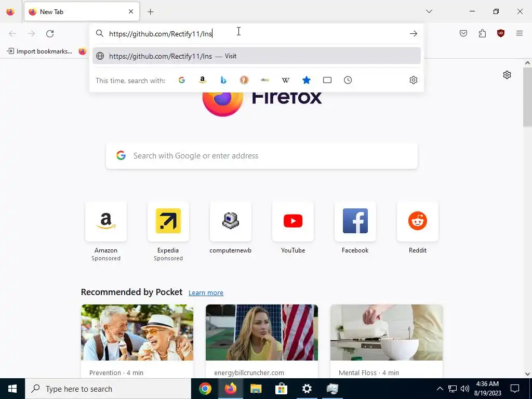Search this time with DuckDuckGo
The height and width of the screenshot is (399, 532).
[244, 80]
